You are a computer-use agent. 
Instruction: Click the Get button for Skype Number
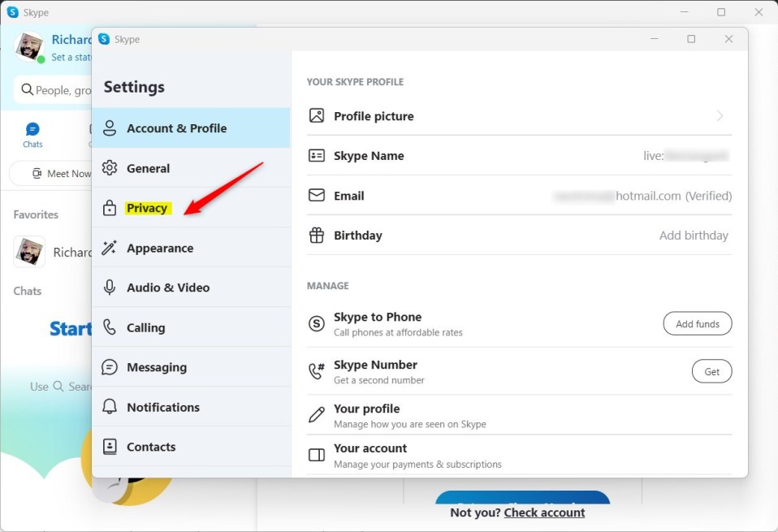712,371
